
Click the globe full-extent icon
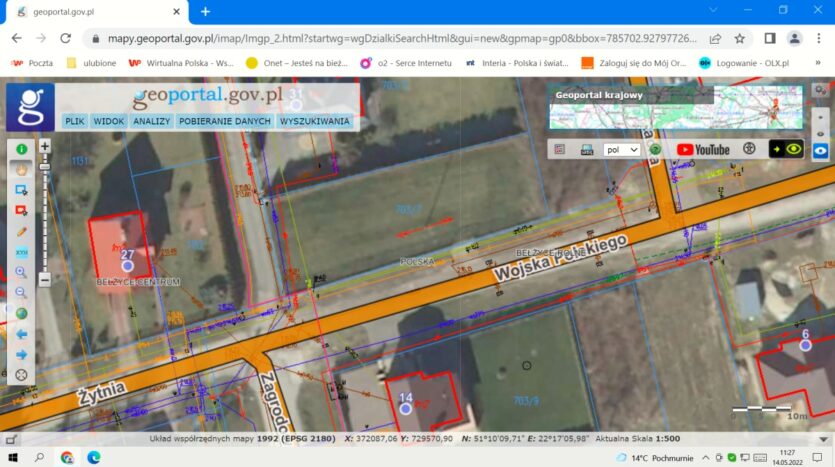pos(21,313)
